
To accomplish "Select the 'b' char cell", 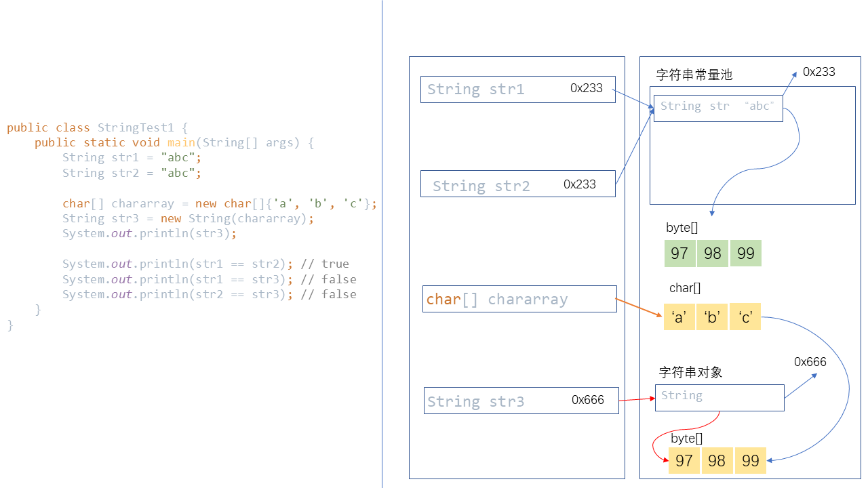I will coord(712,317).
